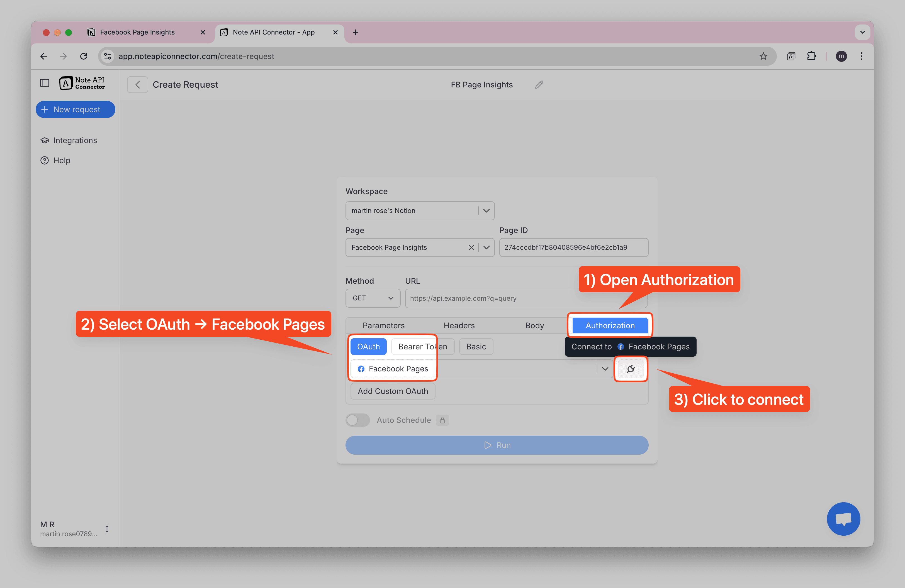Clear the Facebook Page Insights page selection
Screen dimensions: 905x588
[x=471, y=248]
